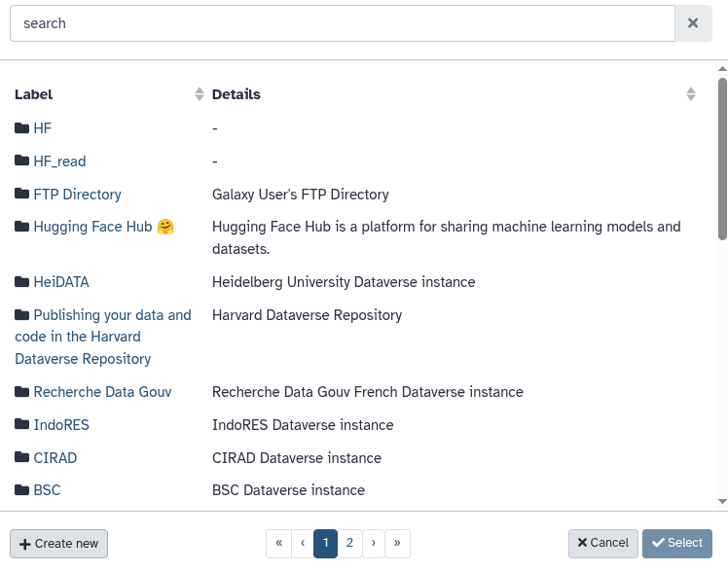This screenshot has height=572, width=728.
Task: Open the Recherche Data Gouv source
Action: pyautogui.click(x=102, y=391)
